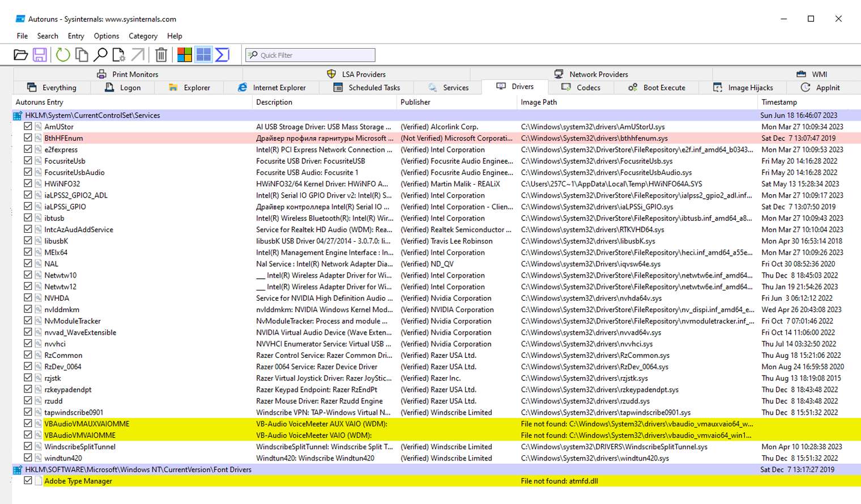
Task: Uncheck the AmUStor driver entry
Action: [x=28, y=126]
